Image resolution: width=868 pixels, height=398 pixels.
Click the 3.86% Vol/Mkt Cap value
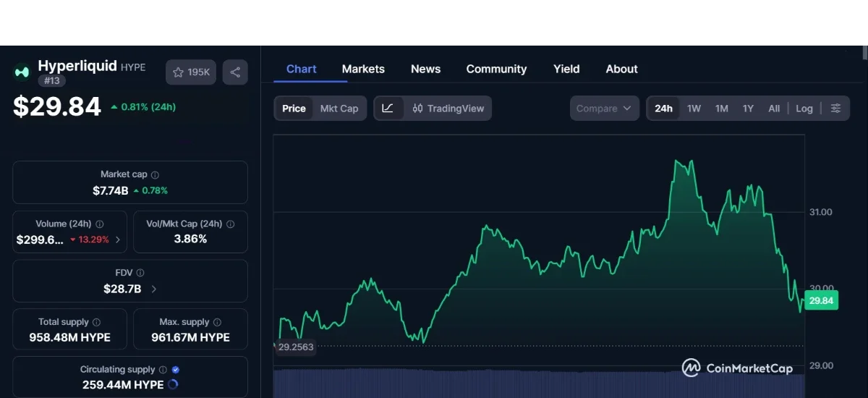[x=190, y=239]
